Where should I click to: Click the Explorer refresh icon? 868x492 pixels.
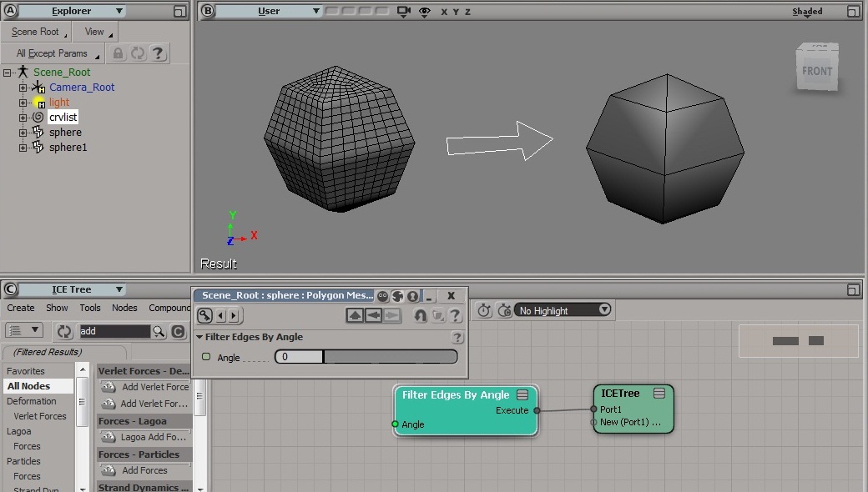(138, 53)
